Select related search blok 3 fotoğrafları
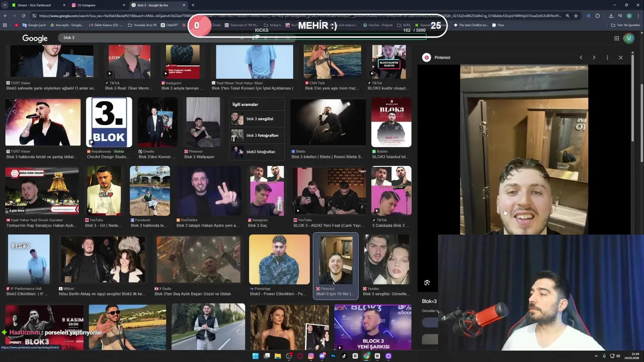This screenshot has height=362, width=644. tap(257, 135)
